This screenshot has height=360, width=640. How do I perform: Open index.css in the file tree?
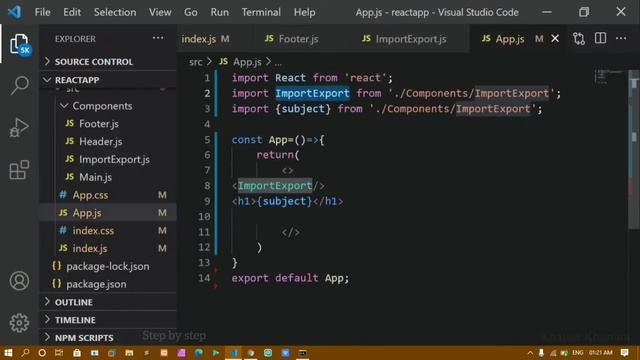(x=108, y=231)
